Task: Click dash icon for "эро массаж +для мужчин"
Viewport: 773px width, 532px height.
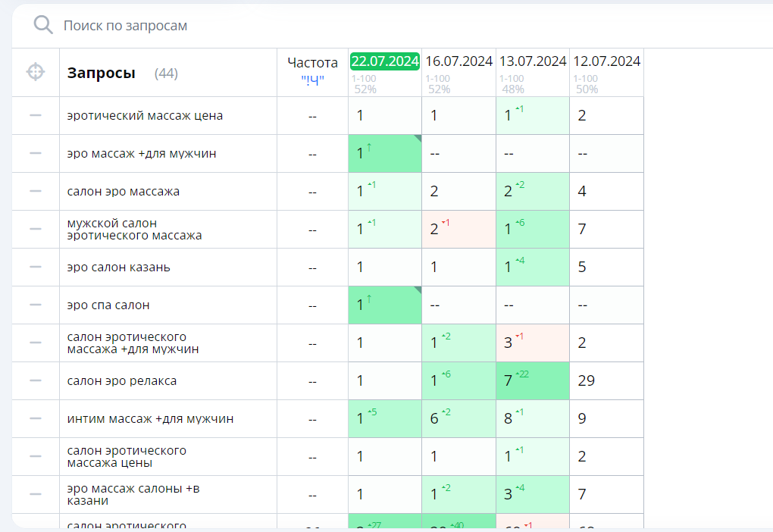Action: click(x=36, y=153)
